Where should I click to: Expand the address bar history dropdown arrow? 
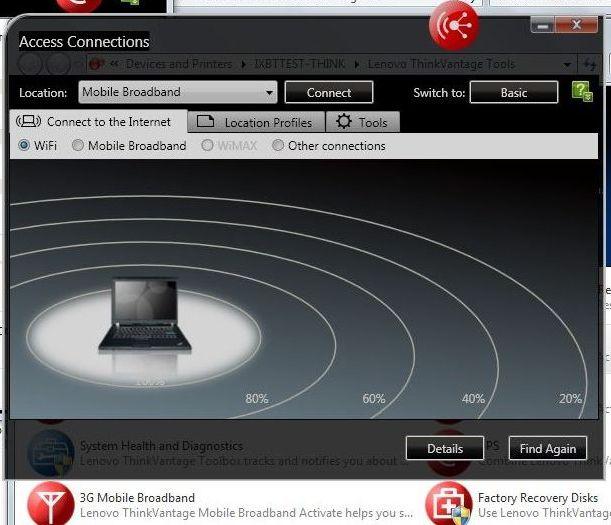567,64
